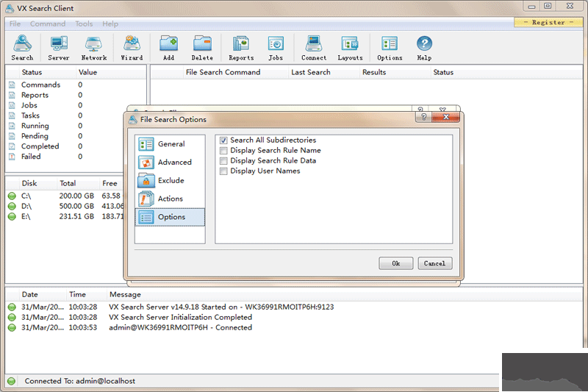This screenshot has width=588, height=392.
Task: Click the Help toolbar icon
Action: tap(424, 47)
